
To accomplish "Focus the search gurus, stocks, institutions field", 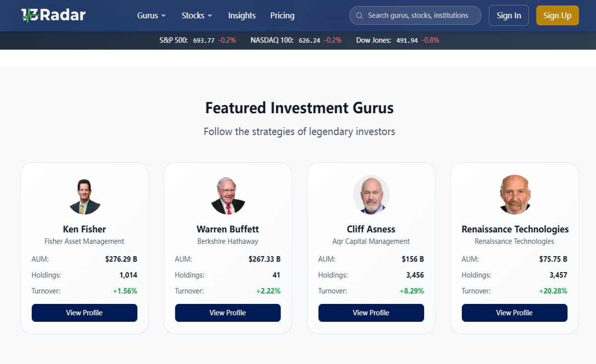I will 415,15.
